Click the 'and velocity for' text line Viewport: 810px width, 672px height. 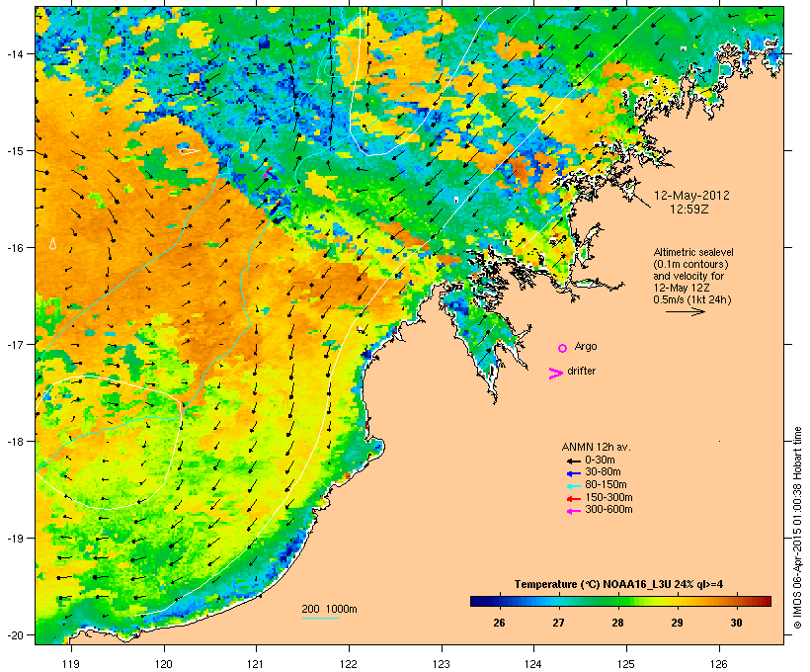tap(688, 276)
